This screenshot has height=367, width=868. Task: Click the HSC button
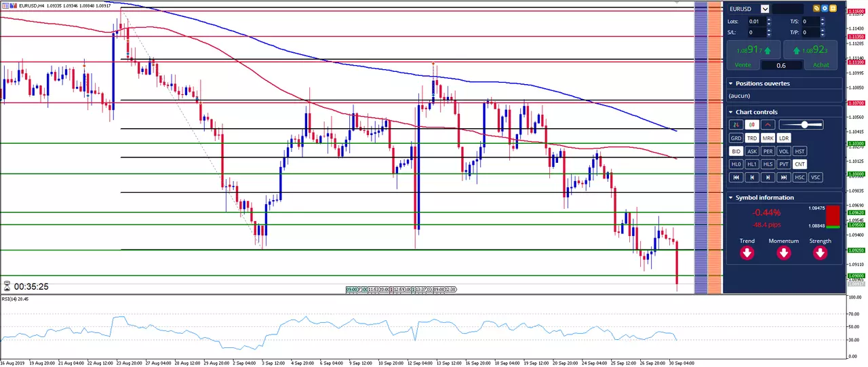800,177
